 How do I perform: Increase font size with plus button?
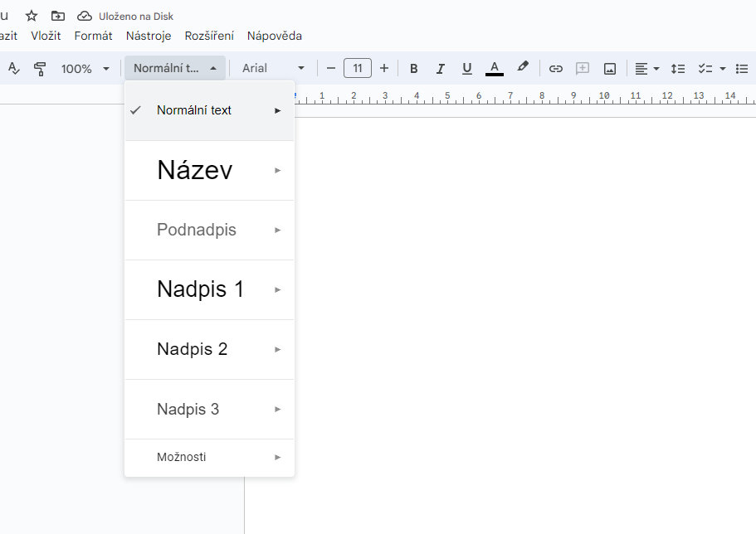tap(384, 68)
